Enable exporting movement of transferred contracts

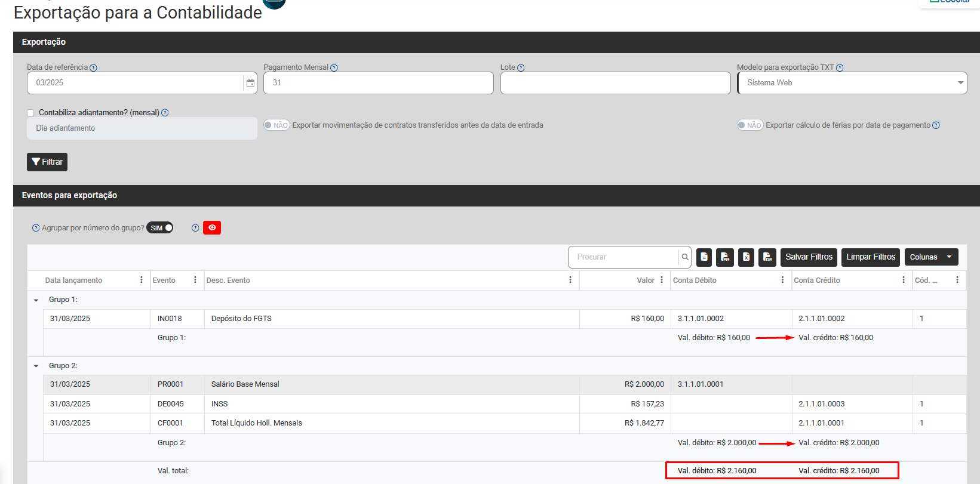[x=277, y=125]
